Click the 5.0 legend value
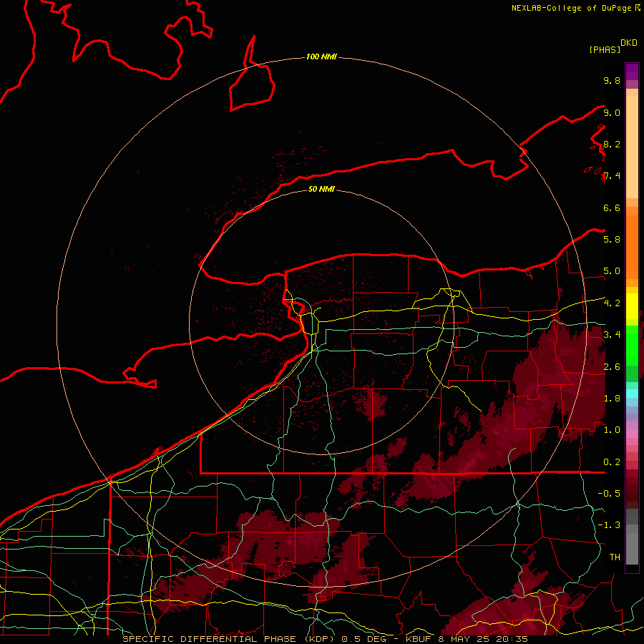 tap(612, 271)
